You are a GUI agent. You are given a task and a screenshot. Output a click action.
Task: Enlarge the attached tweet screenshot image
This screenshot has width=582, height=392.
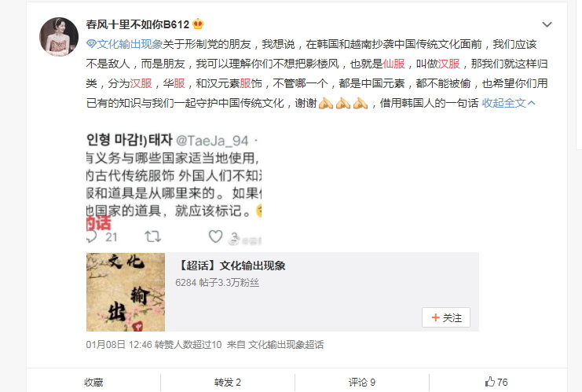click(x=174, y=189)
